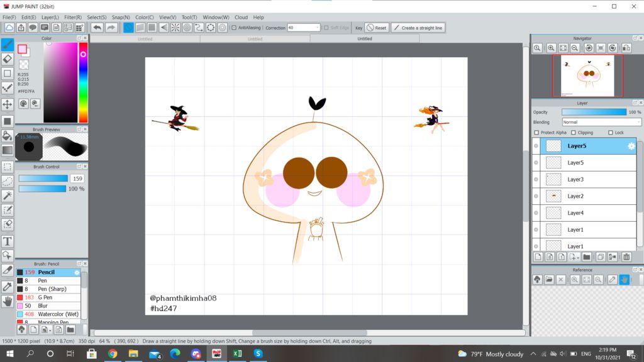Turn on the radial snap guide
Screen dimensions: 644x362
pyautogui.click(x=175, y=28)
